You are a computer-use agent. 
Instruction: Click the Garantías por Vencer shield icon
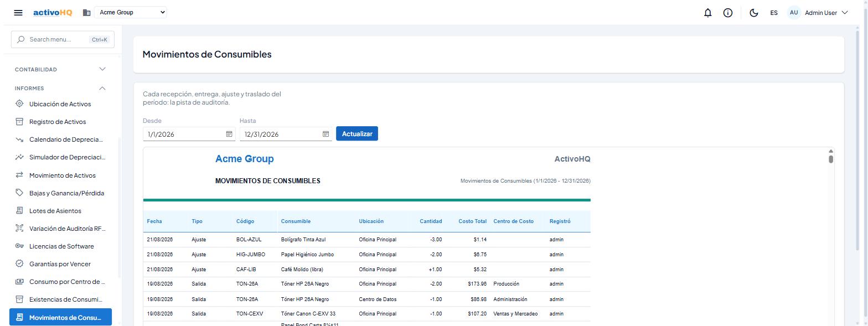pyautogui.click(x=19, y=263)
